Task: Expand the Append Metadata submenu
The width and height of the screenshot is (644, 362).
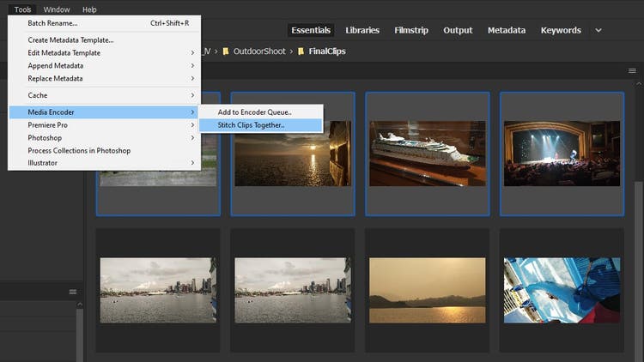Action: coord(104,66)
